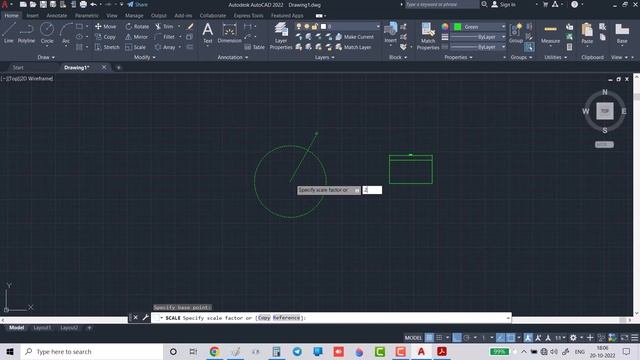Viewport: 640px width, 360px height.
Task: Select the Stretch tool
Action: 107,47
